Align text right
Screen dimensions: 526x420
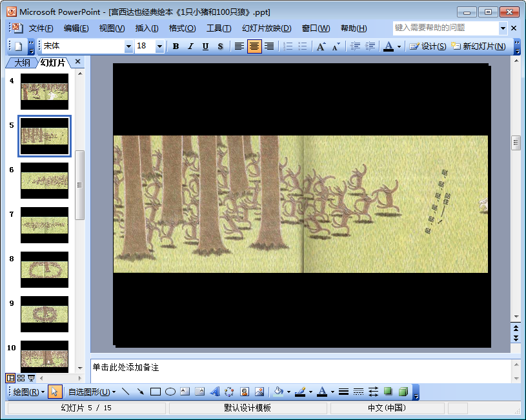(x=269, y=46)
